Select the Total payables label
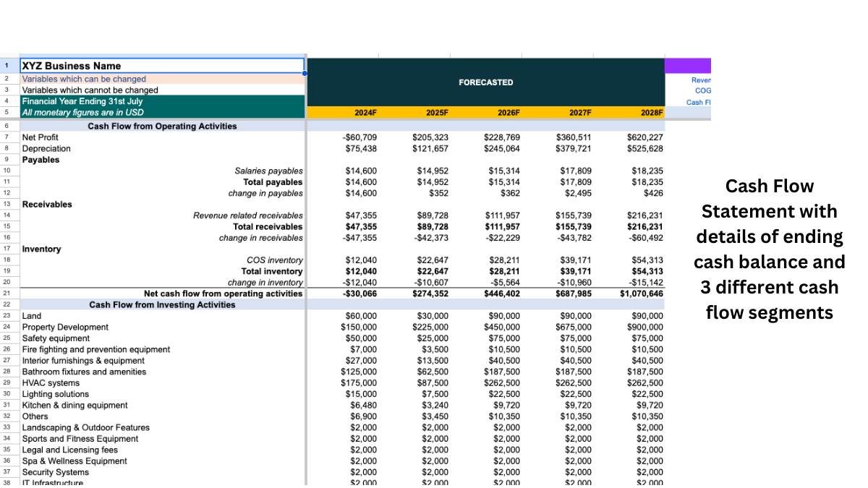The image size is (868, 488). tap(273, 182)
